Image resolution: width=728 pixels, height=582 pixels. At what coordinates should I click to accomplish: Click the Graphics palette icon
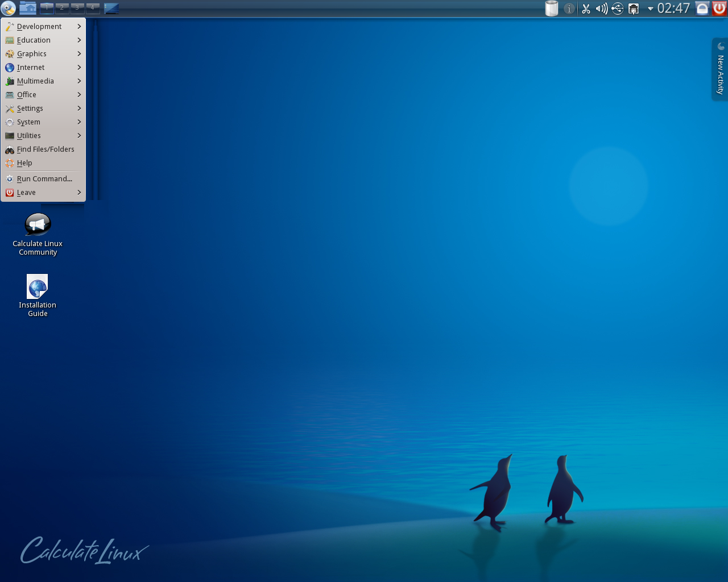coord(10,54)
